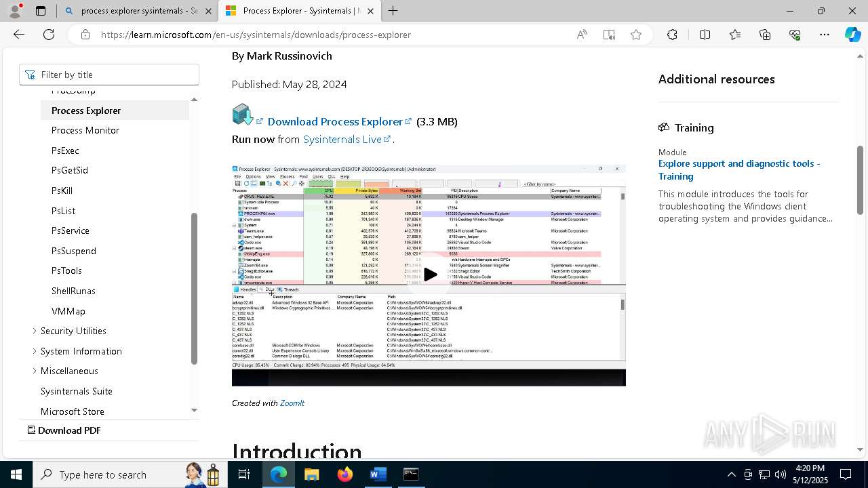Screen dimensions: 868x488
Task: Open Collections icon in toolbar
Action: click(x=765, y=35)
